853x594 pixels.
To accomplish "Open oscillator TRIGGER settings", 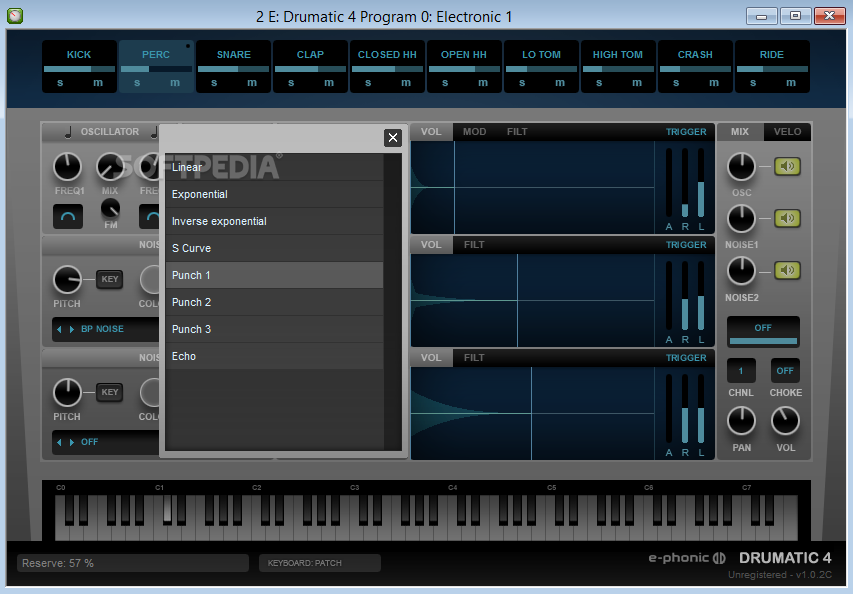I will pos(686,132).
